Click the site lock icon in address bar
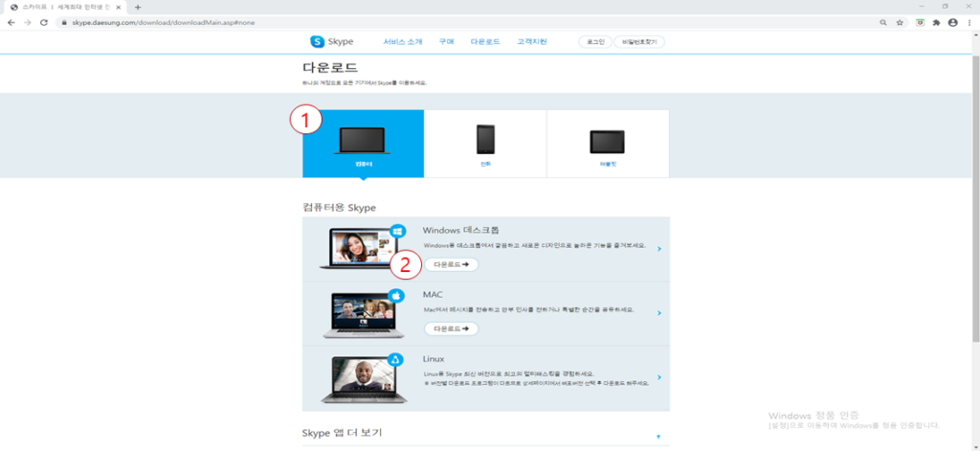Screen dimensions: 980x451 pyautogui.click(x=63, y=23)
